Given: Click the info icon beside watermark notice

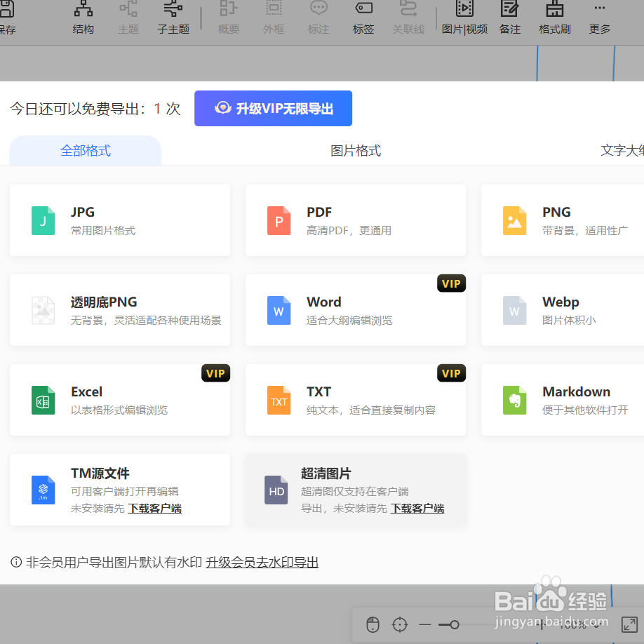Looking at the screenshot, I should [x=16, y=562].
